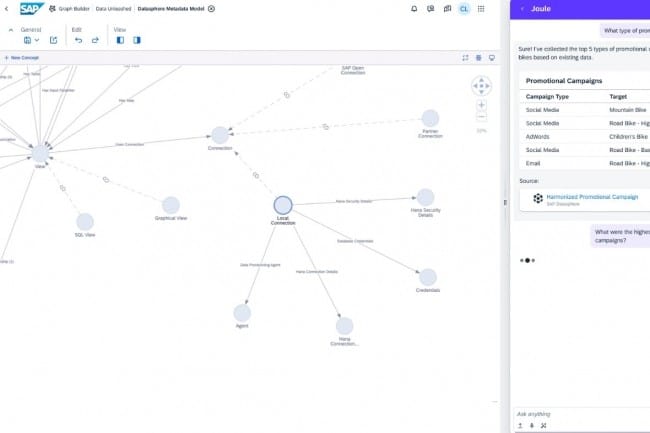Collapse the toolbar with the chevron
Screen dimensions: 650x433
[x=12, y=30]
